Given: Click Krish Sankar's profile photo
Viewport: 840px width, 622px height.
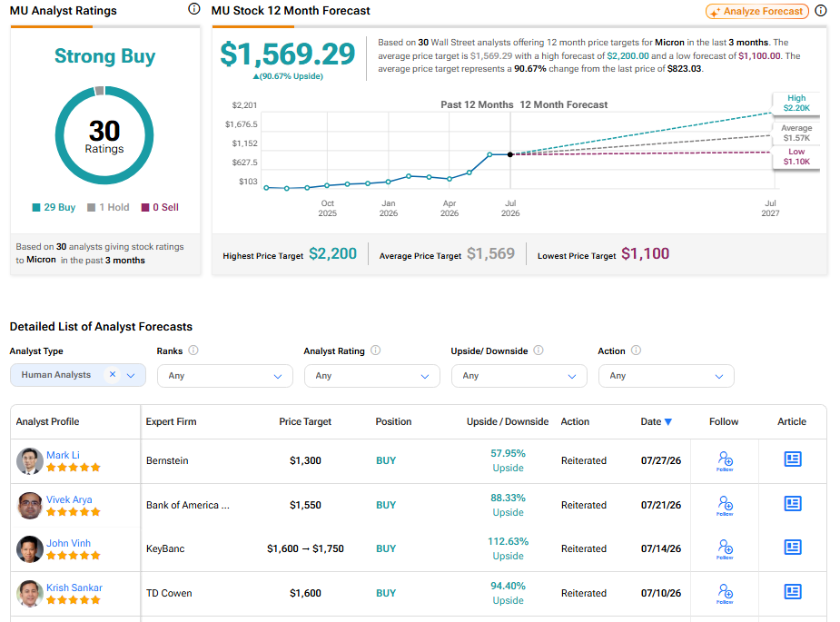Looking at the screenshot, I should click(x=29, y=594).
